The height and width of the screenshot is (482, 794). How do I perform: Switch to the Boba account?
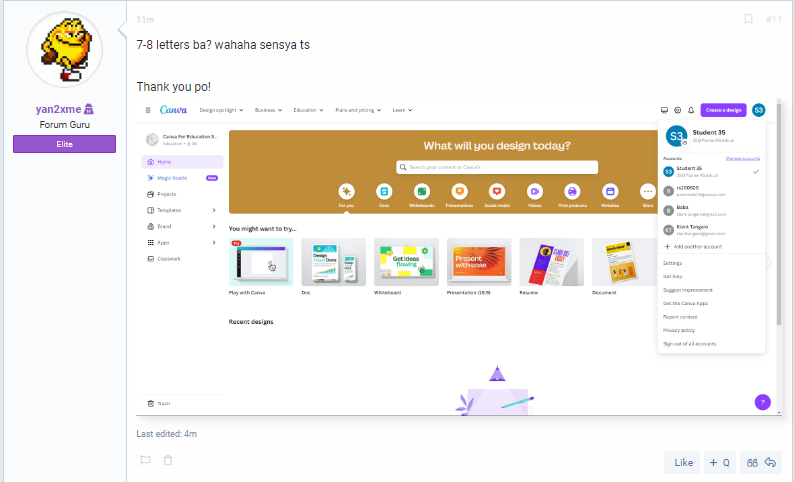pyautogui.click(x=711, y=211)
